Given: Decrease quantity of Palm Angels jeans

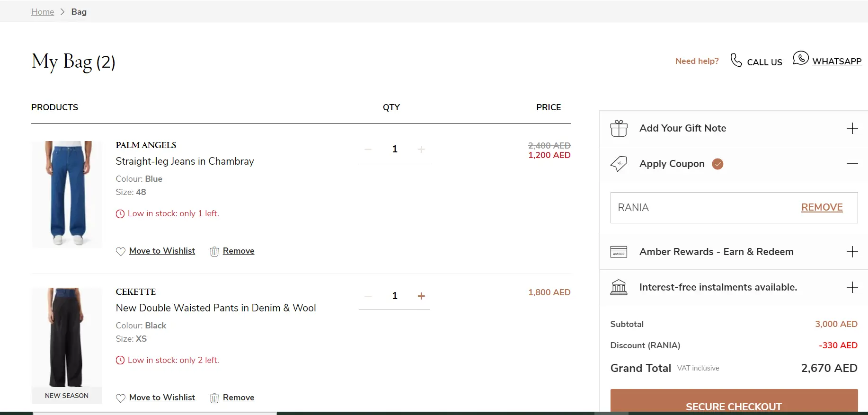Looking at the screenshot, I should click(368, 150).
